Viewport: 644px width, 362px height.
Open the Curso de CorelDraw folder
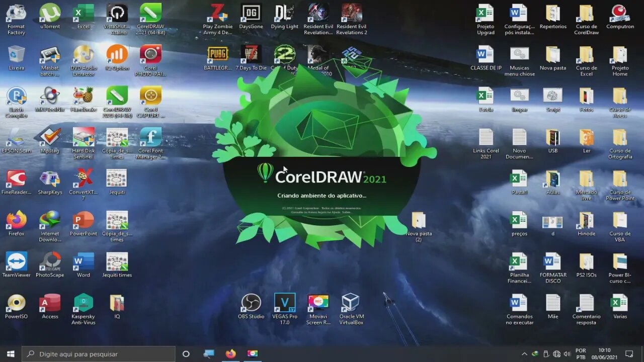point(587,20)
